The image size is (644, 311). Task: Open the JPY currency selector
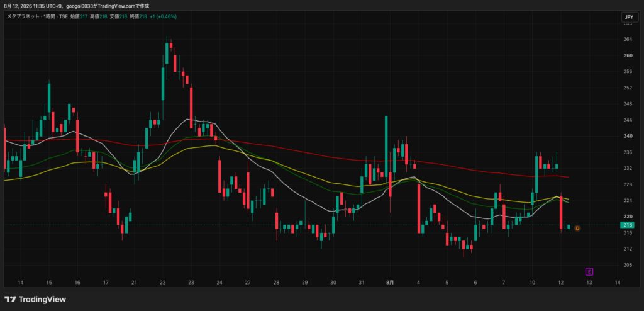[629, 17]
